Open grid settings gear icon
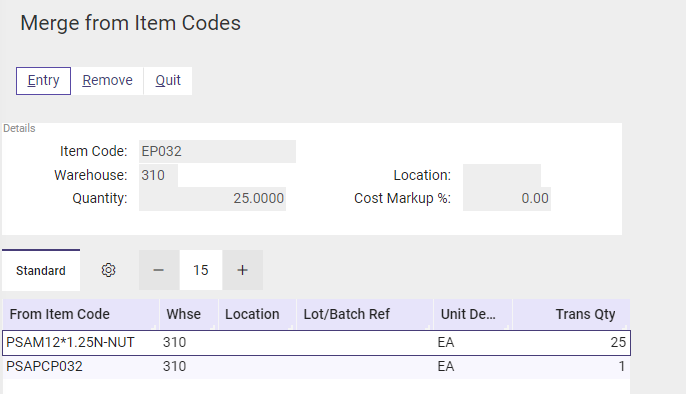This screenshot has height=394, width=686. click(x=108, y=270)
